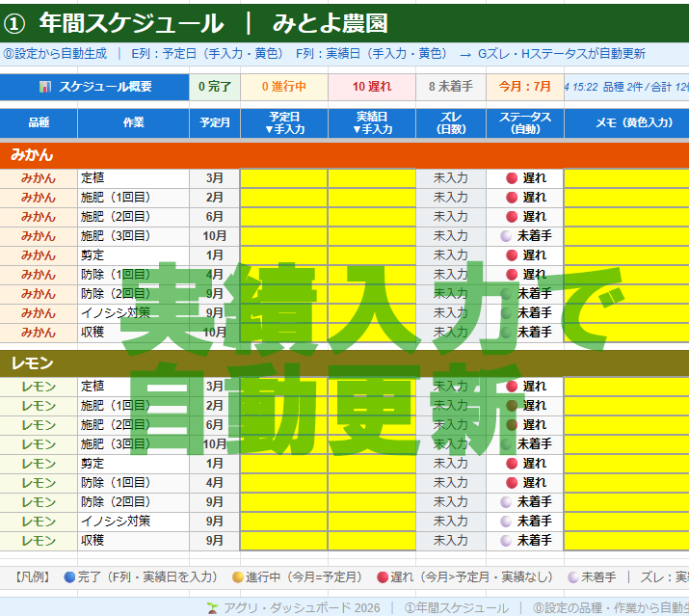Select the 剪定 task cell in みかん rows

pos(134,255)
